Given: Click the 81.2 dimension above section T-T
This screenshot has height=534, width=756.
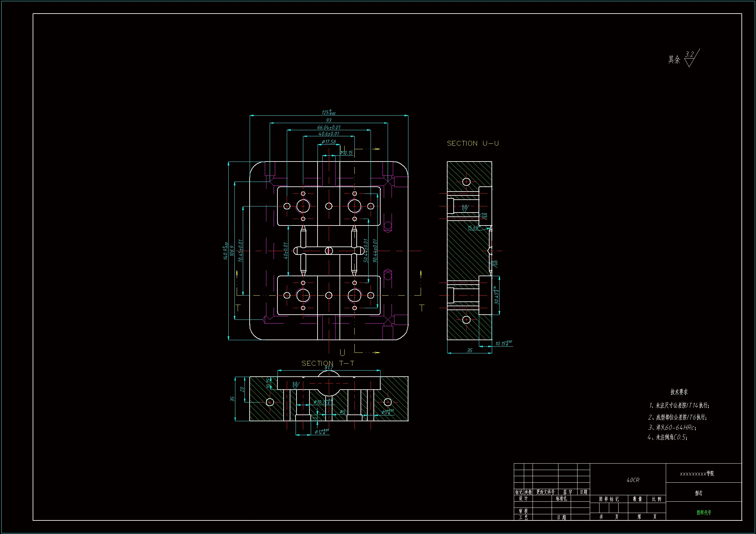Looking at the screenshot, I should click(x=329, y=368).
